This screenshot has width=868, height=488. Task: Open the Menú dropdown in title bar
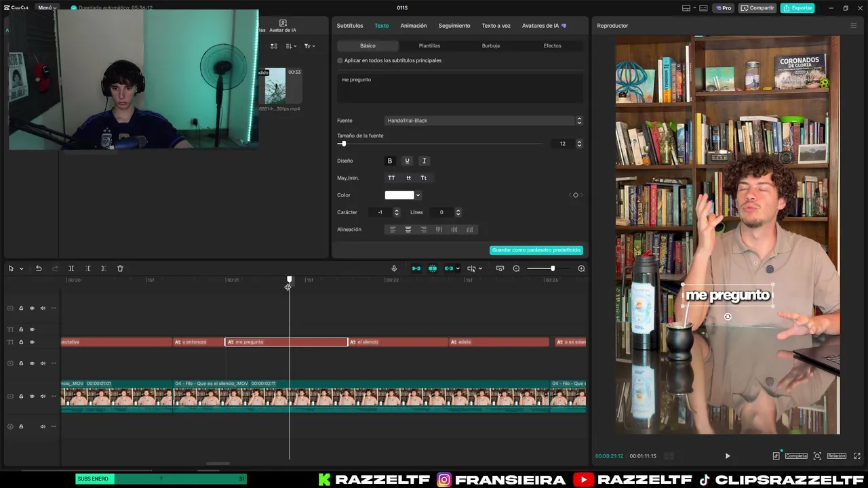coord(47,8)
